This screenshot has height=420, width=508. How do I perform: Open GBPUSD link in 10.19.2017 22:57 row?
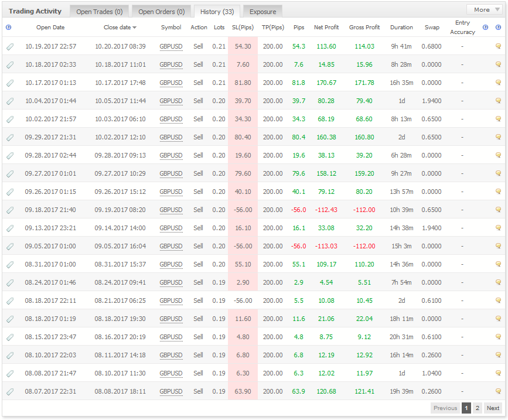[x=171, y=47]
